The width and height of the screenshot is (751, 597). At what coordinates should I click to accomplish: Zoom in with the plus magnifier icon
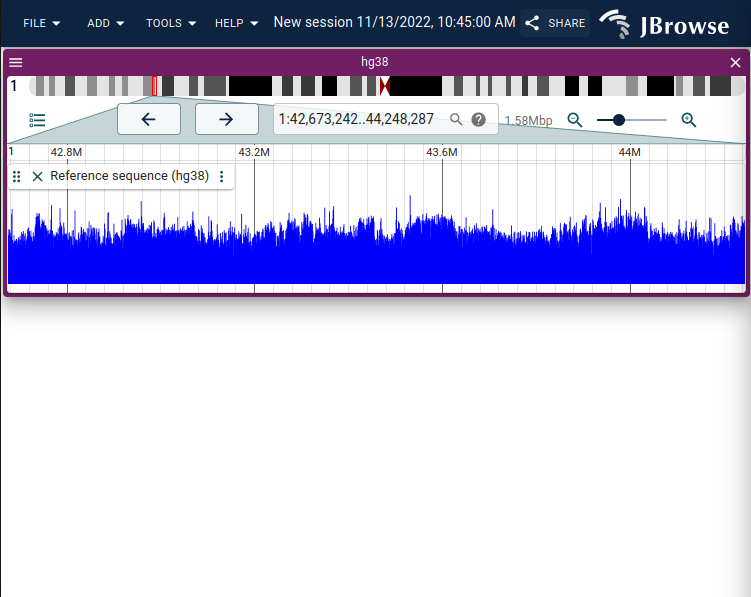pos(689,120)
